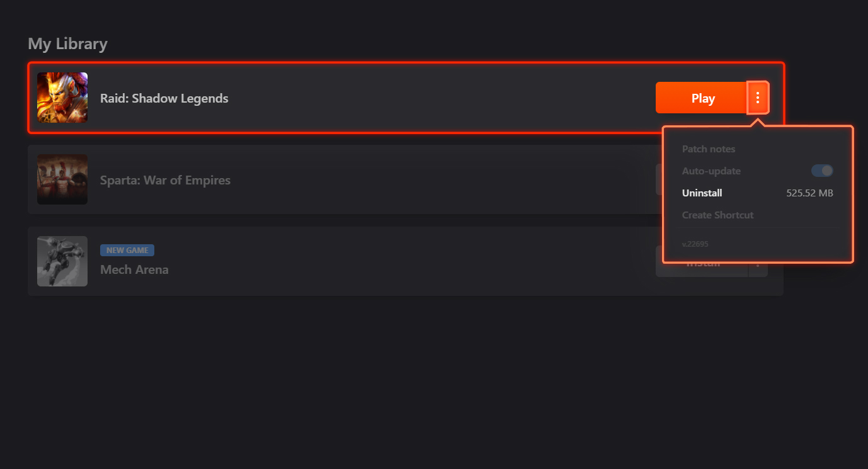868x469 pixels.
Task: Click the hidden button edge in Sparta row
Action: tap(659, 179)
